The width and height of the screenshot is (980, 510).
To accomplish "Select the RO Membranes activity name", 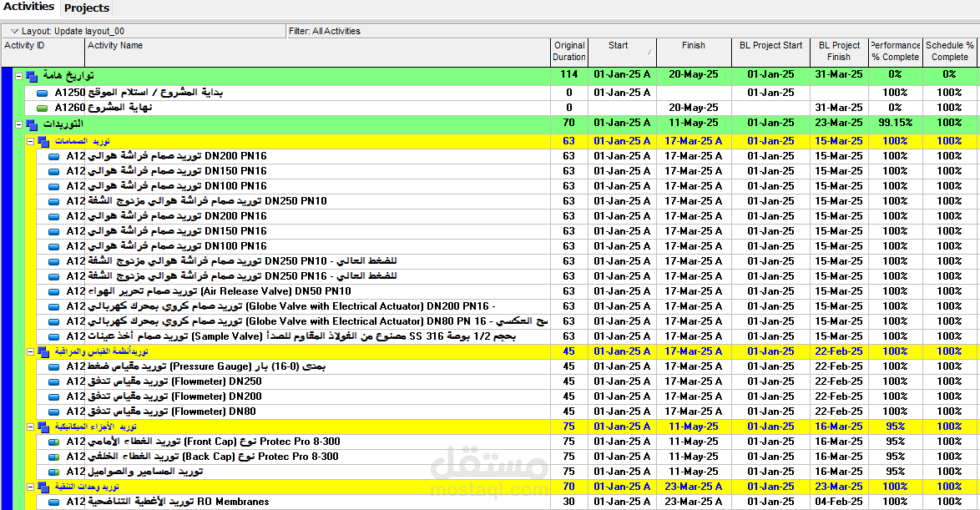I will (x=178, y=502).
